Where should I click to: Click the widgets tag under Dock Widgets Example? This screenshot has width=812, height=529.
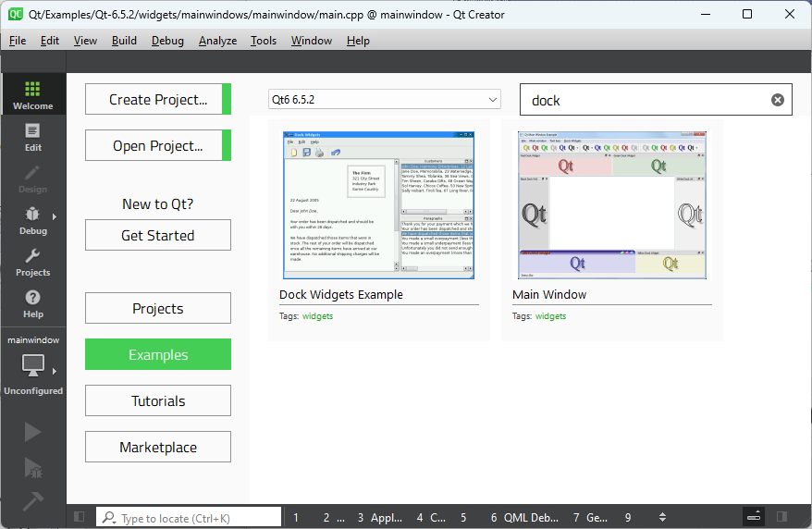(317, 315)
